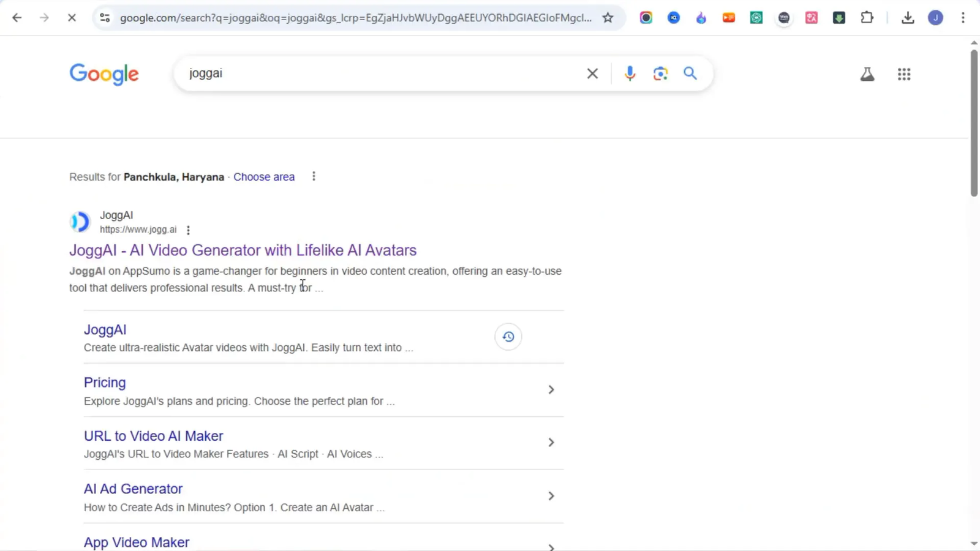Click the scrollbar up arrow
Screen dimensions: 980x551
click(974, 43)
